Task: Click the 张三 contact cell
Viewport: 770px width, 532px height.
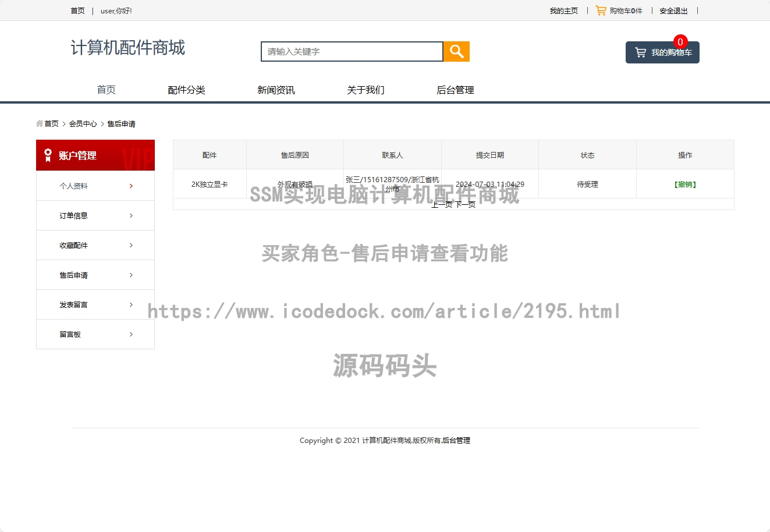Action: pyautogui.click(x=392, y=184)
